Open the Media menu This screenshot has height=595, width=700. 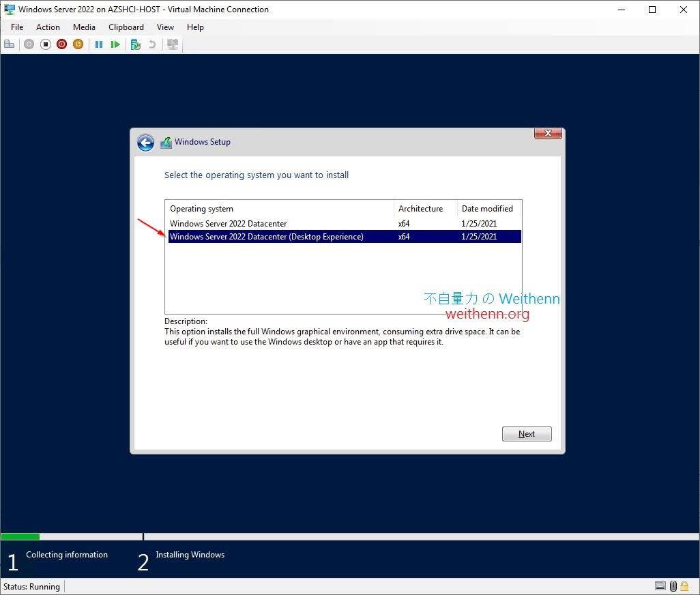click(x=84, y=27)
